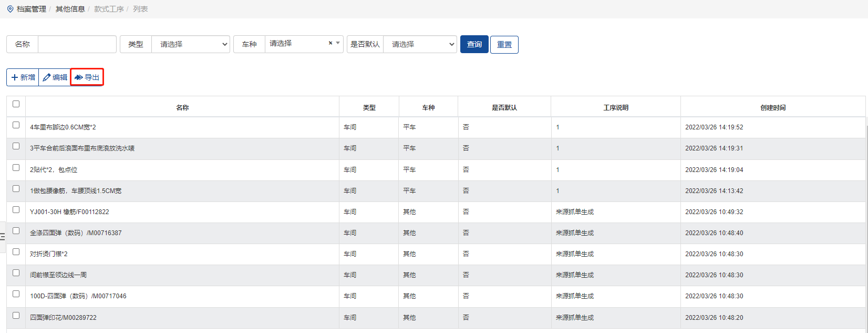Click the 编辑 pencil icon button
The height and width of the screenshot is (333, 868).
pyautogui.click(x=55, y=77)
